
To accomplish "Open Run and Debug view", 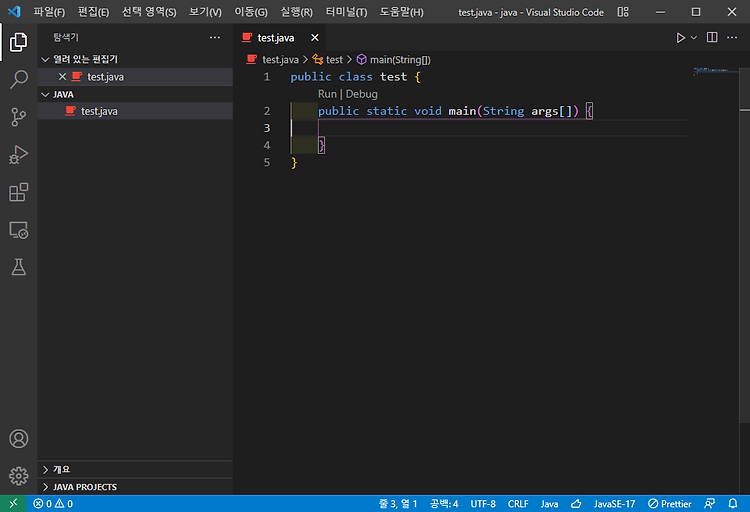I will coord(19,155).
